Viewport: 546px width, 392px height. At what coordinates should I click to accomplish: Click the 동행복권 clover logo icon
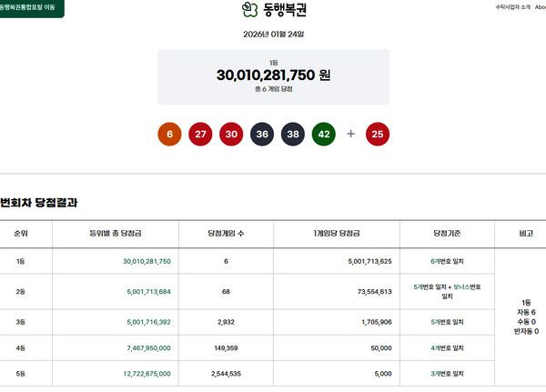(249, 10)
